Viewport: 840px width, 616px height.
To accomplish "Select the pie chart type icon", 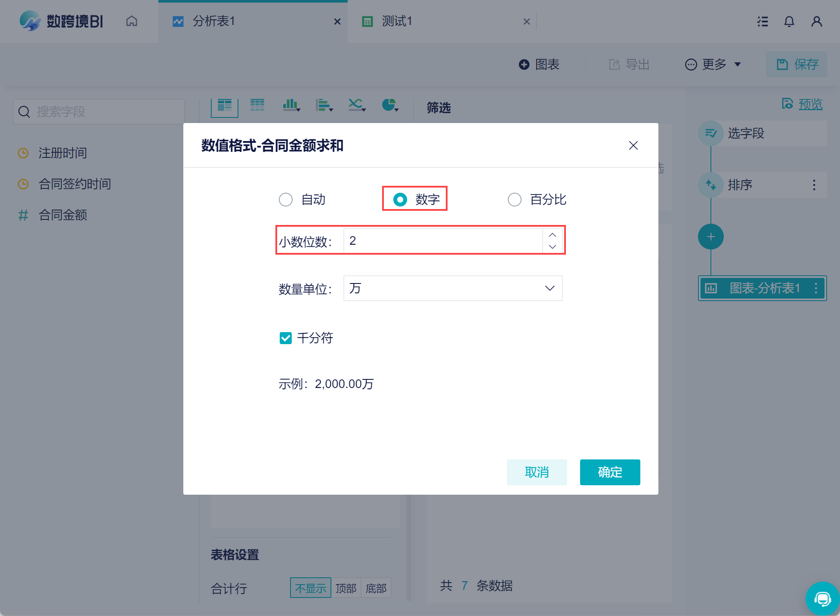I will point(389,105).
